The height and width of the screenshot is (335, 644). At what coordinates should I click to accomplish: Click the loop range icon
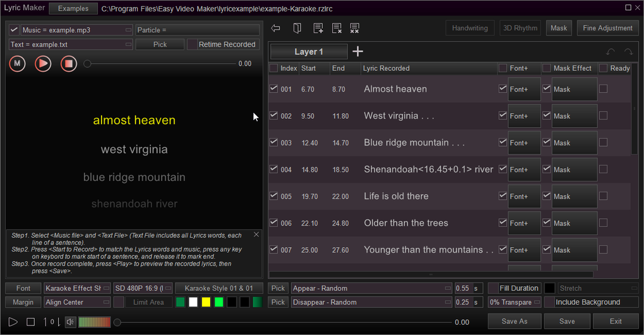pos(52,322)
